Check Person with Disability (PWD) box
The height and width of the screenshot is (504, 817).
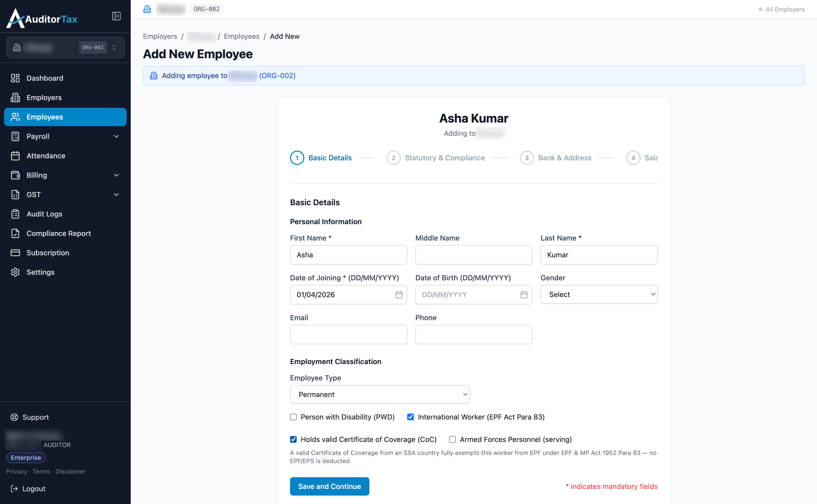click(293, 417)
